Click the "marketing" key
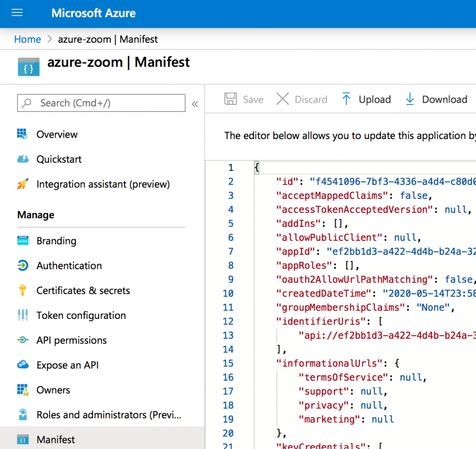The width and height of the screenshot is (476, 449). click(330, 419)
